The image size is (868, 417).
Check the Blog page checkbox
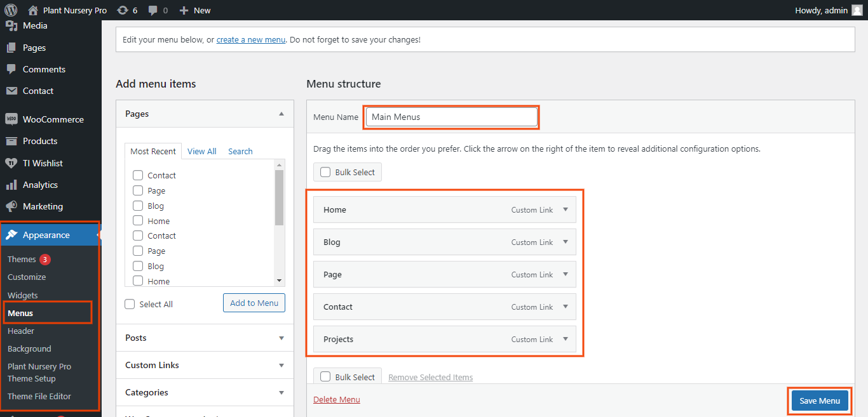tap(138, 206)
